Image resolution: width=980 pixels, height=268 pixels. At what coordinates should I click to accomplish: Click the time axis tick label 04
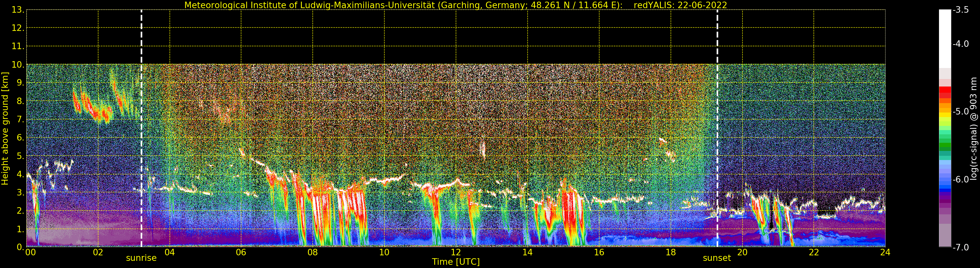tap(170, 252)
